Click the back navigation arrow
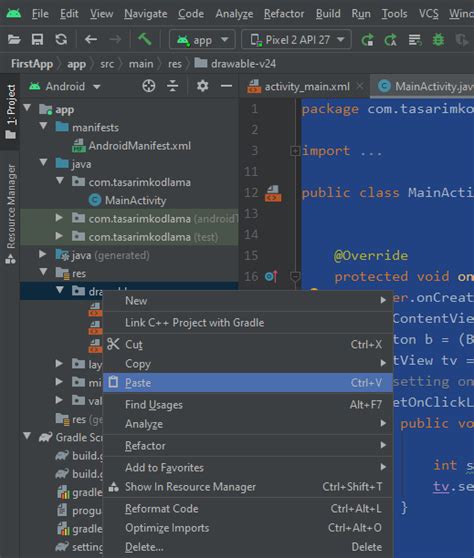474x558 pixels. click(91, 40)
